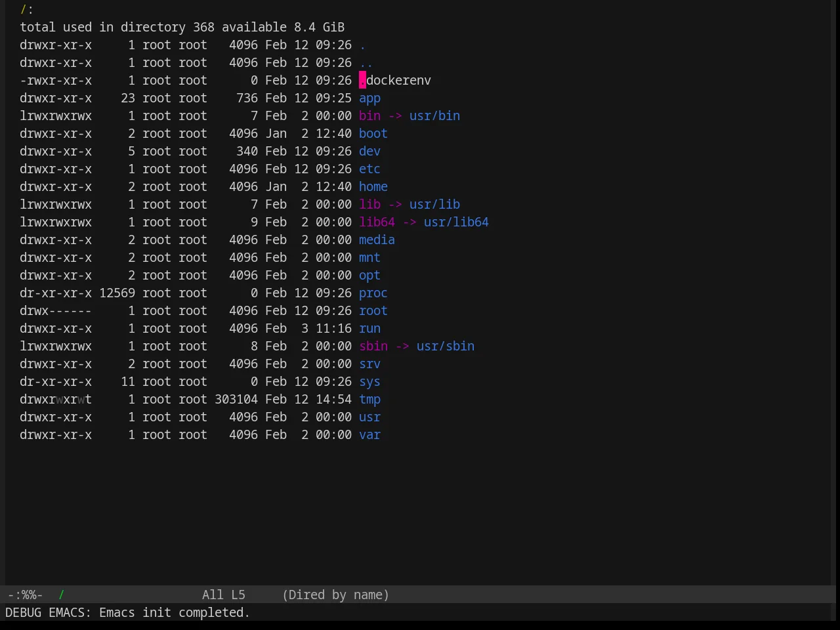Click the 'L5' line number indicator
Screen dimensions: 840x630
[x=238, y=595]
